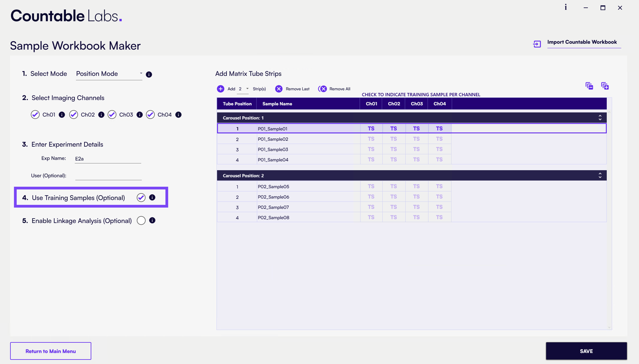Click the Tube Position column header
This screenshot has height=364, width=639.
pyautogui.click(x=237, y=104)
